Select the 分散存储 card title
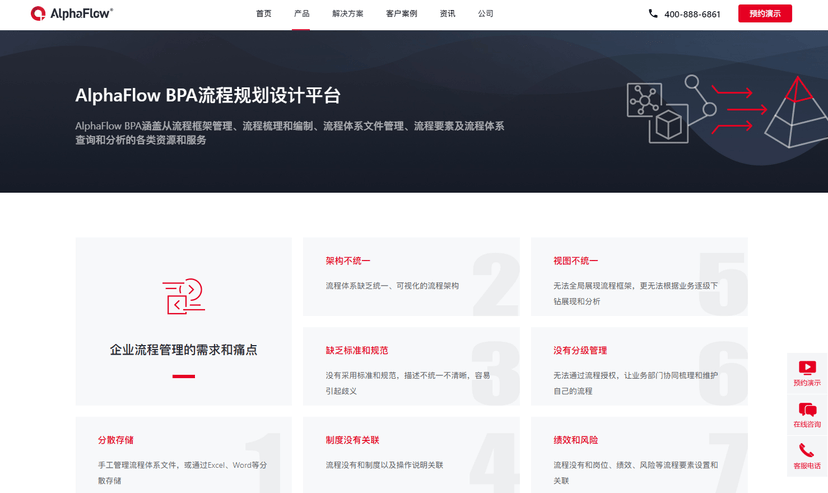This screenshot has height=493, width=828. pos(116,440)
